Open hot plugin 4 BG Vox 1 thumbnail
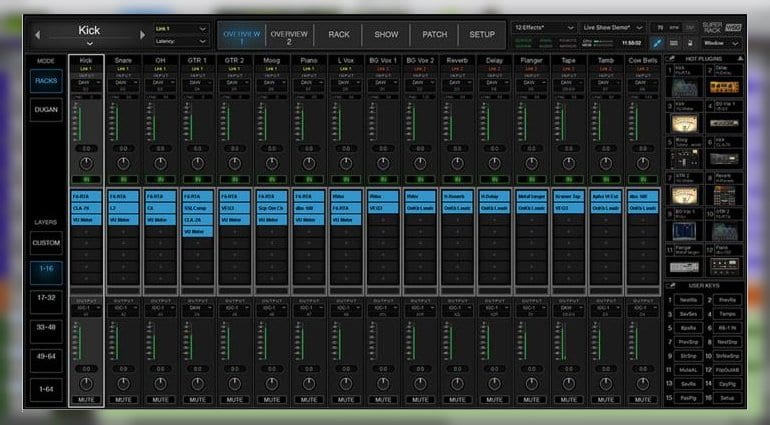Screen dimensions: 770x425 pos(724,124)
